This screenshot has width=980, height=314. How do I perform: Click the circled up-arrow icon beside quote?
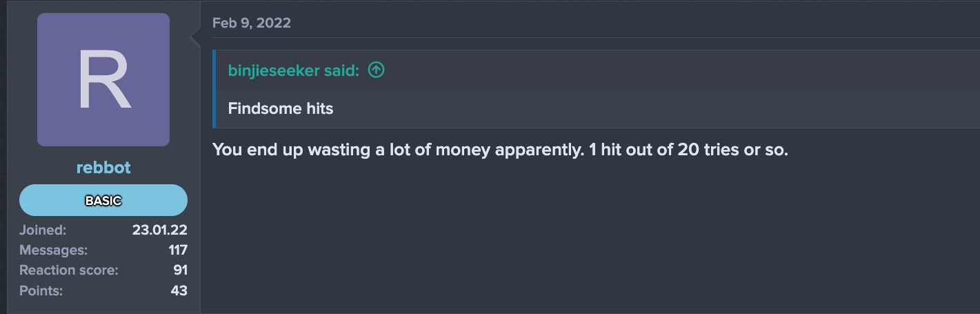coord(376,70)
